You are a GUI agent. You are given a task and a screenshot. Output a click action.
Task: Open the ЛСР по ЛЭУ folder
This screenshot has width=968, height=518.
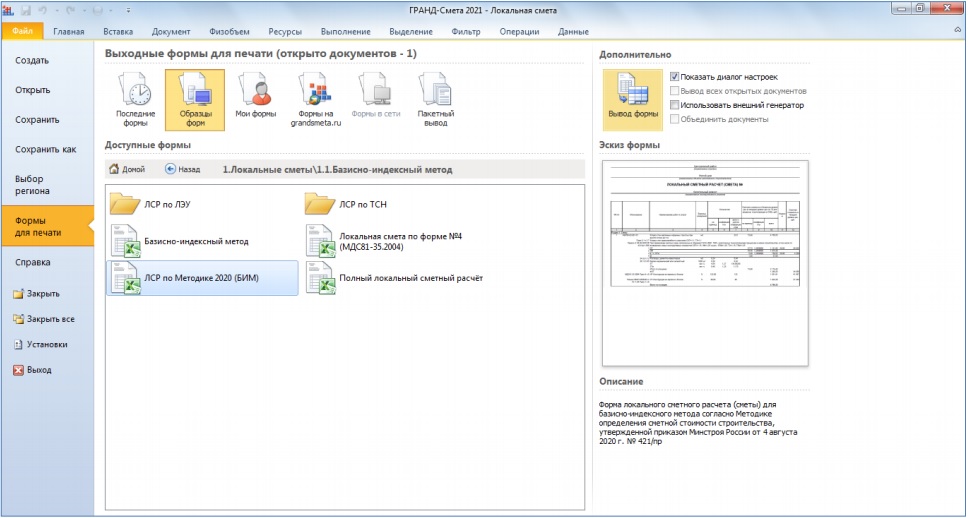pos(149,204)
